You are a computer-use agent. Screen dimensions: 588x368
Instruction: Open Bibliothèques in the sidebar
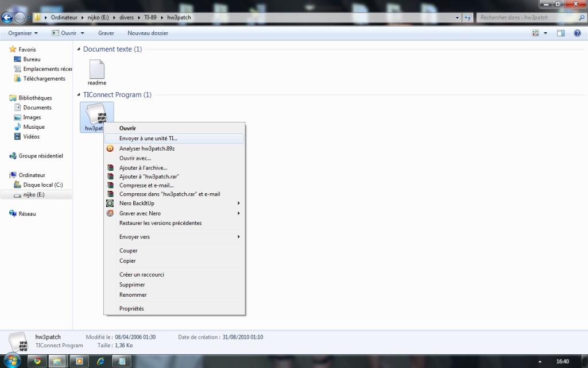pyautogui.click(x=31, y=98)
